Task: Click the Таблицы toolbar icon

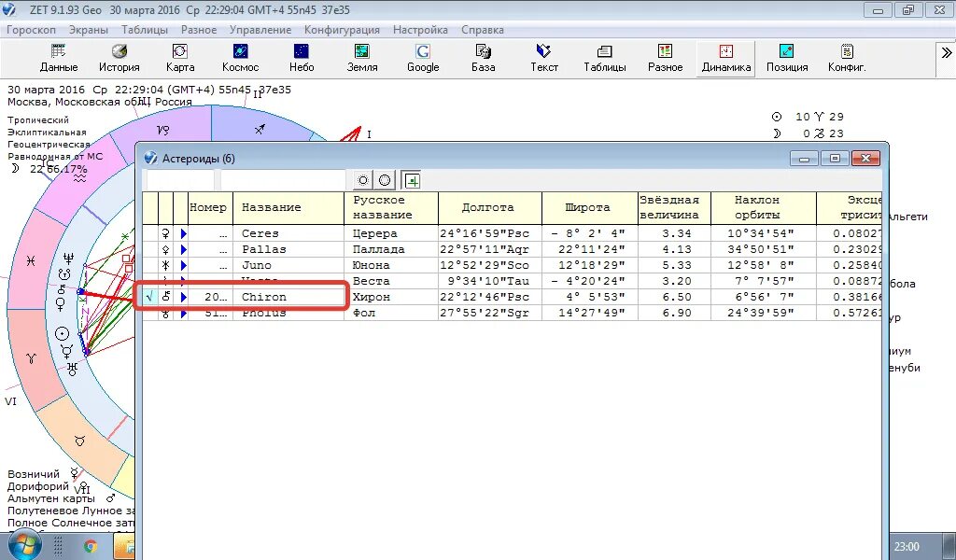Action: click(x=604, y=59)
